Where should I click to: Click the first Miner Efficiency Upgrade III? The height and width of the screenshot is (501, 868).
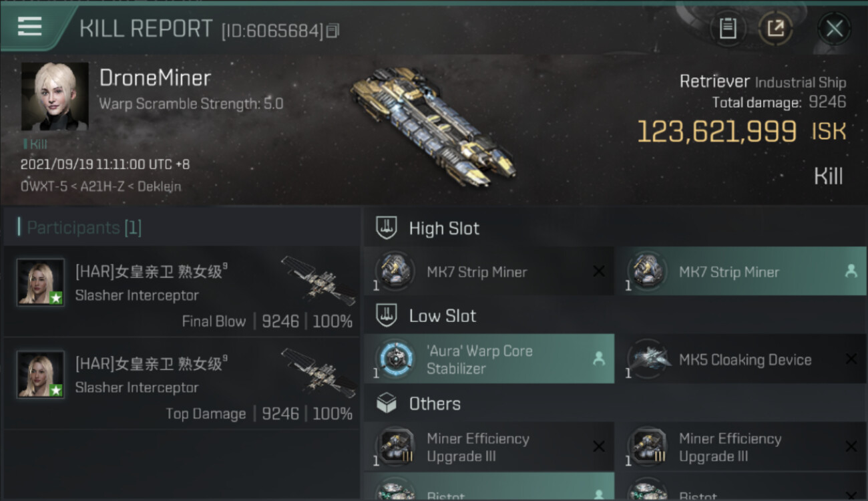click(x=489, y=447)
